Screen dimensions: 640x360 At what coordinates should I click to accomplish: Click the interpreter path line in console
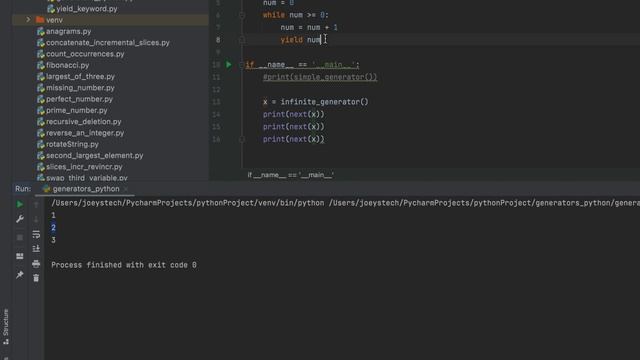345,203
